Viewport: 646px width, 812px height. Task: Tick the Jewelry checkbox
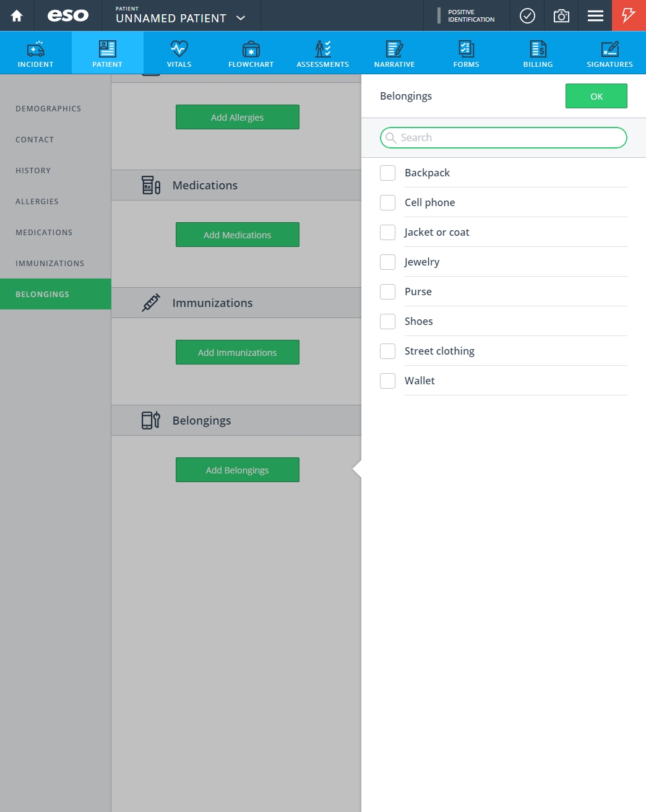tap(388, 262)
